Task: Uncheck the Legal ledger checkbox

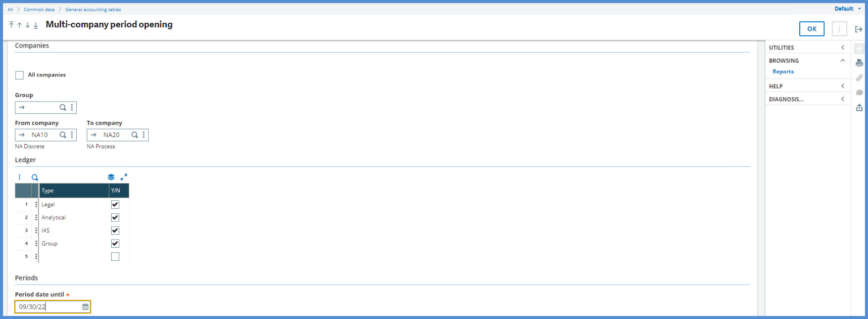Action: pos(115,205)
